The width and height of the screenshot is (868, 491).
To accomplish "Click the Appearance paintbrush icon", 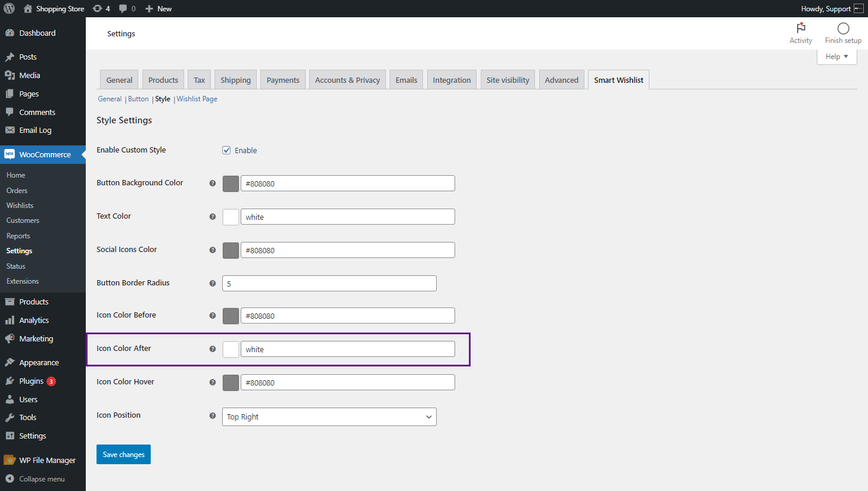I will pos(10,362).
